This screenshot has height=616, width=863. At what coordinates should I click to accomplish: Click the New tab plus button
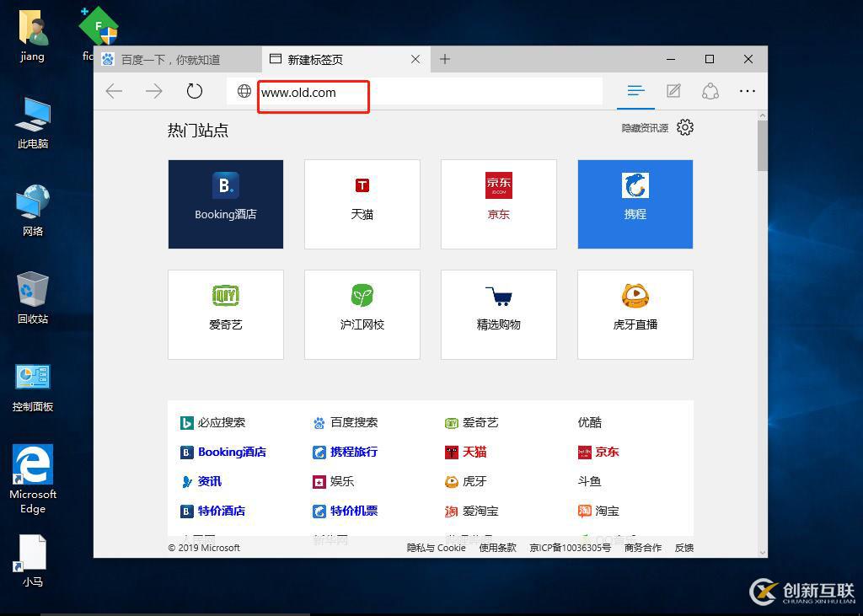[x=444, y=59]
